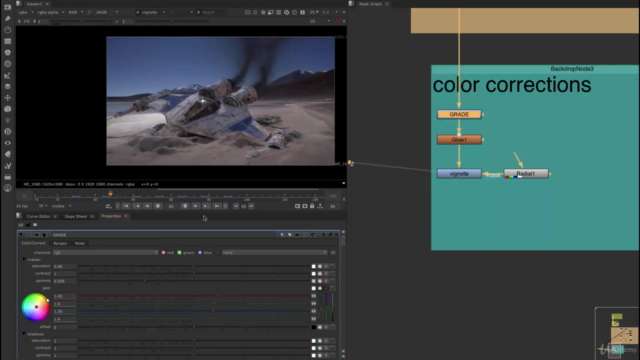The image size is (640, 360).
Task: Click the help question mark on GRADE panel
Action: click(x=323, y=235)
